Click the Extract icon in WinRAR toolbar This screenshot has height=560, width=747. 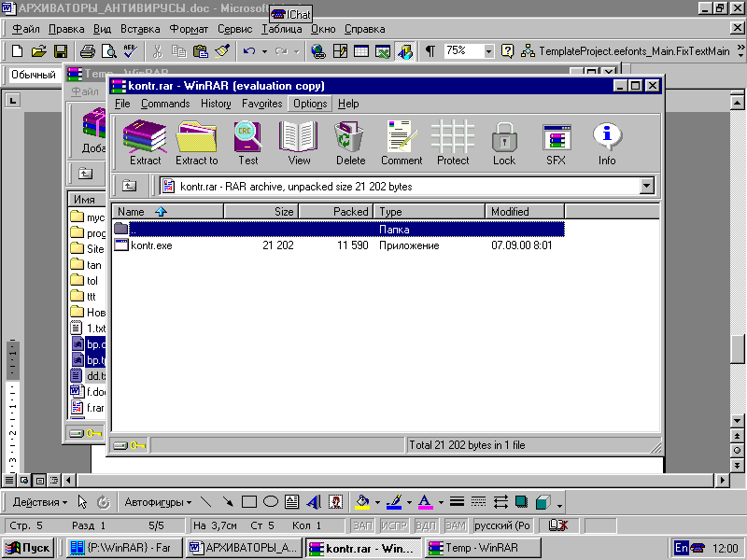point(145,143)
